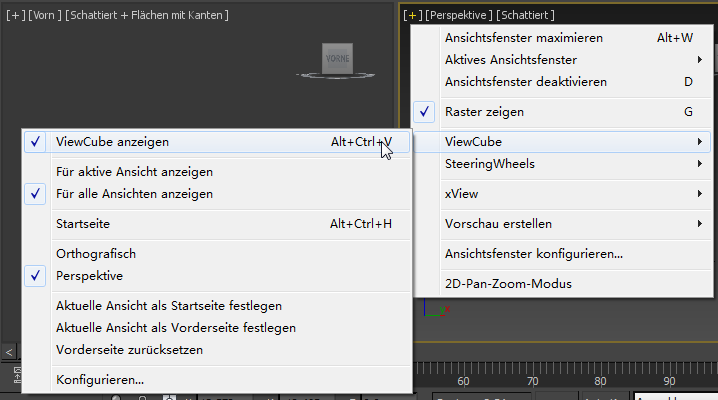Viewport: 718px width, 400px height.
Task: Click the VORNE ViewCube face
Action: tap(336, 60)
